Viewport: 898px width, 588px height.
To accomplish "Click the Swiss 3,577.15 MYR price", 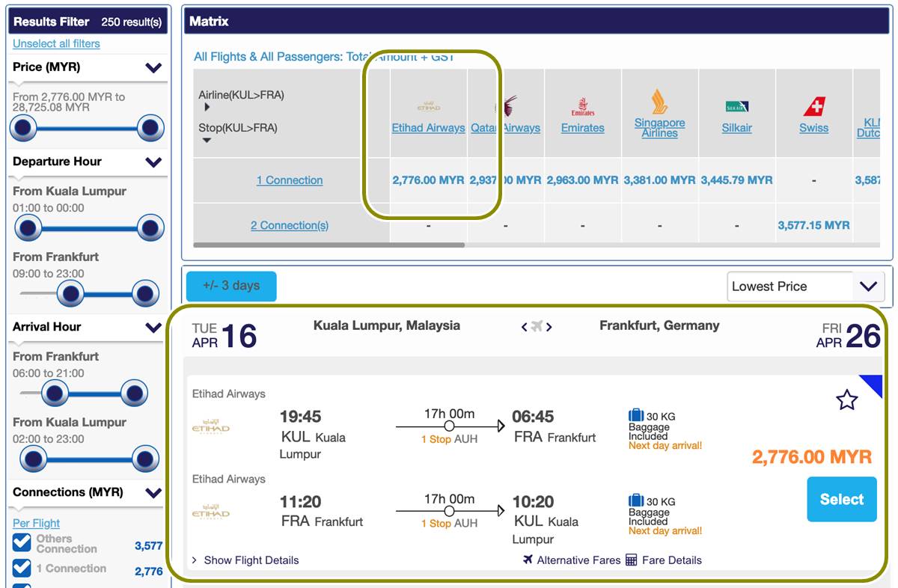I will click(x=814, y=225).
